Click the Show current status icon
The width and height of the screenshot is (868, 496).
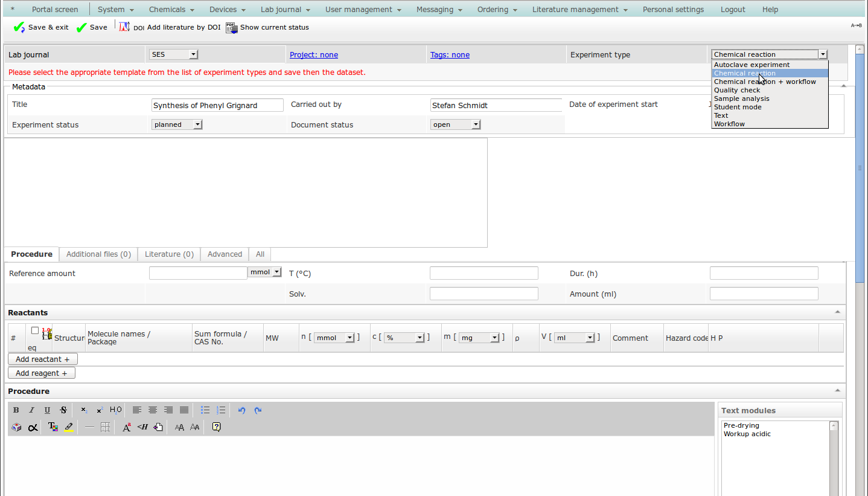click(x=232, y=27)
